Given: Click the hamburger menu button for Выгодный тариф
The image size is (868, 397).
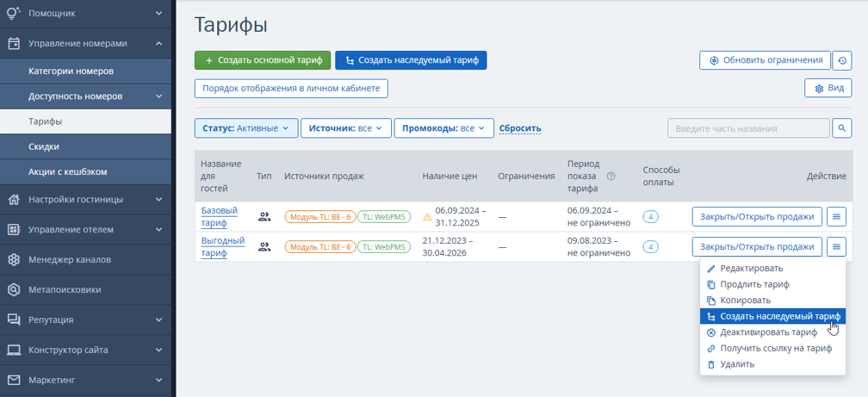Looking at the screenshot, I should (x=836, y=246).
